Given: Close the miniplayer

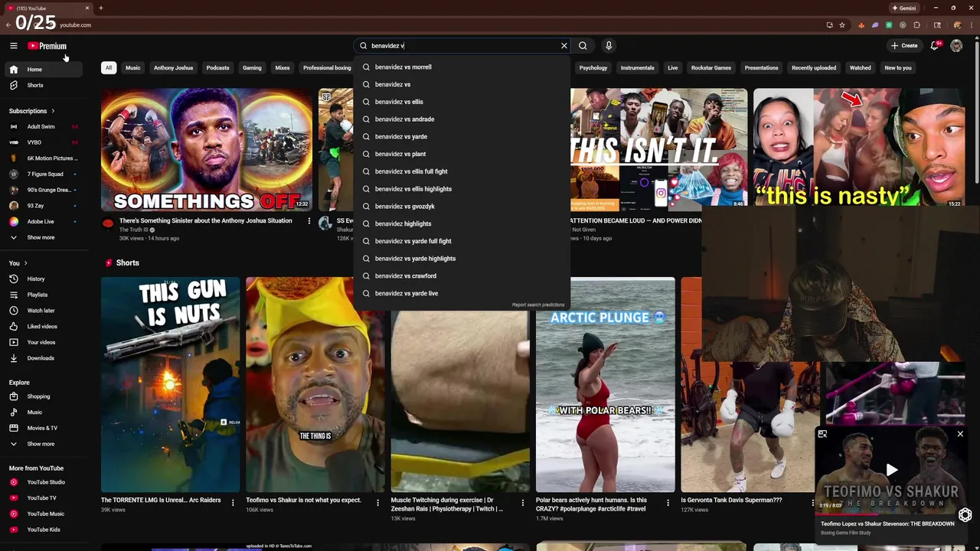Looking at the screenshot, I should coord(960,434).
